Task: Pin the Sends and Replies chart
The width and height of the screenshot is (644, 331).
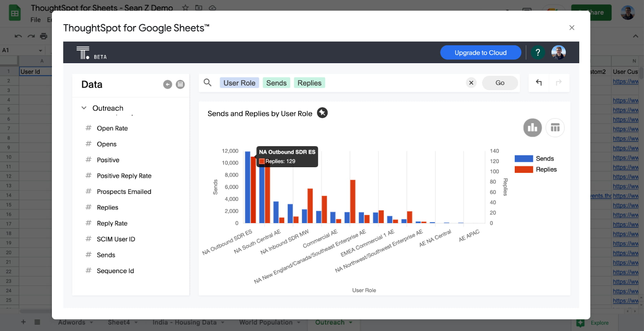Action: (322, 113)
